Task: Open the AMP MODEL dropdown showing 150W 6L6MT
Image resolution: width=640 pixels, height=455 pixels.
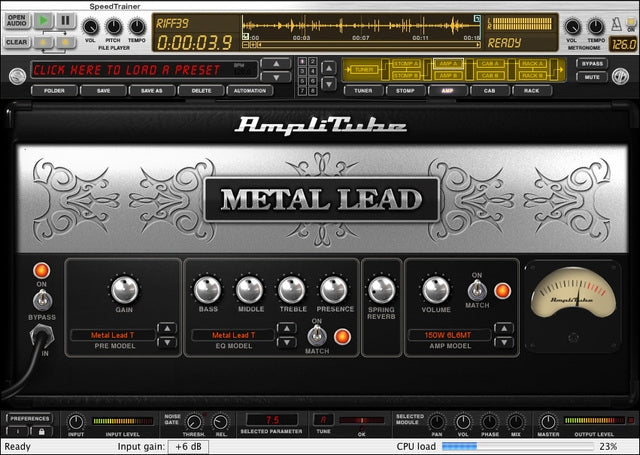Action: coord(449,335)
